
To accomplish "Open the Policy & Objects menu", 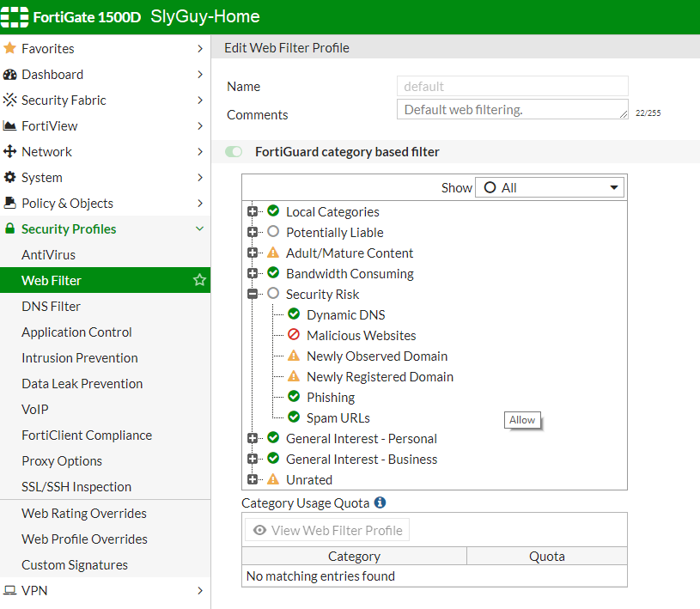I will (x=67, y=204).
